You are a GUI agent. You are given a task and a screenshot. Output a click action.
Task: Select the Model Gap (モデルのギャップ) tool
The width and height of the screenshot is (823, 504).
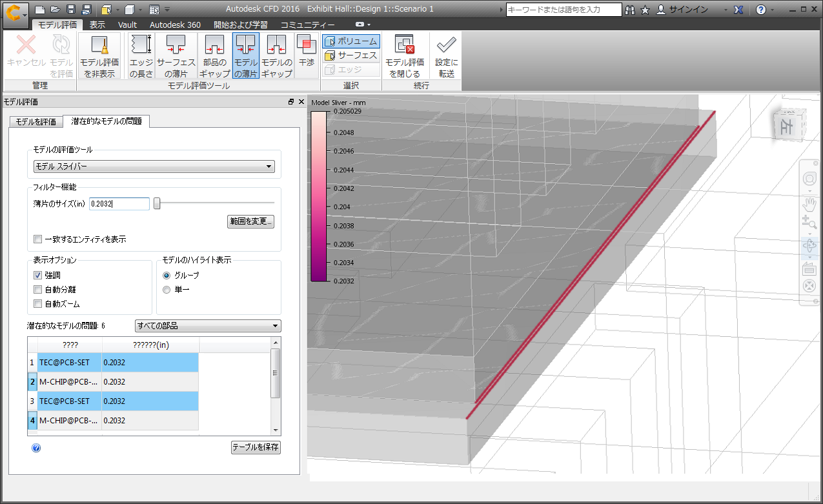[x=277, y=56]
